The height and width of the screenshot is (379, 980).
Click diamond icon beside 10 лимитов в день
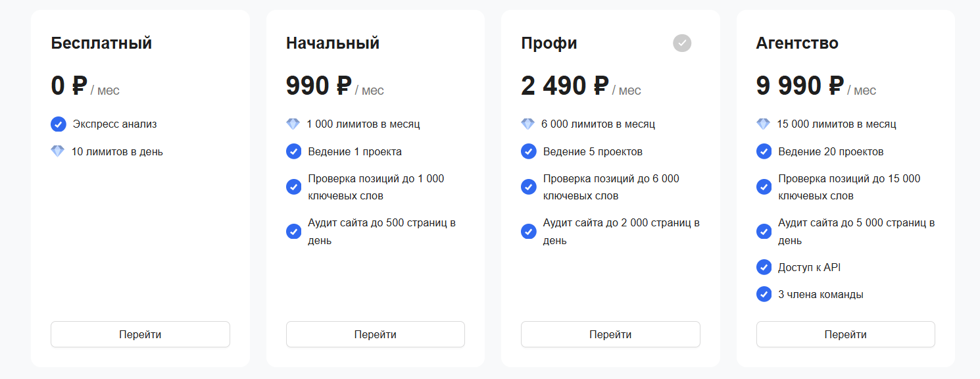(58, 151)
